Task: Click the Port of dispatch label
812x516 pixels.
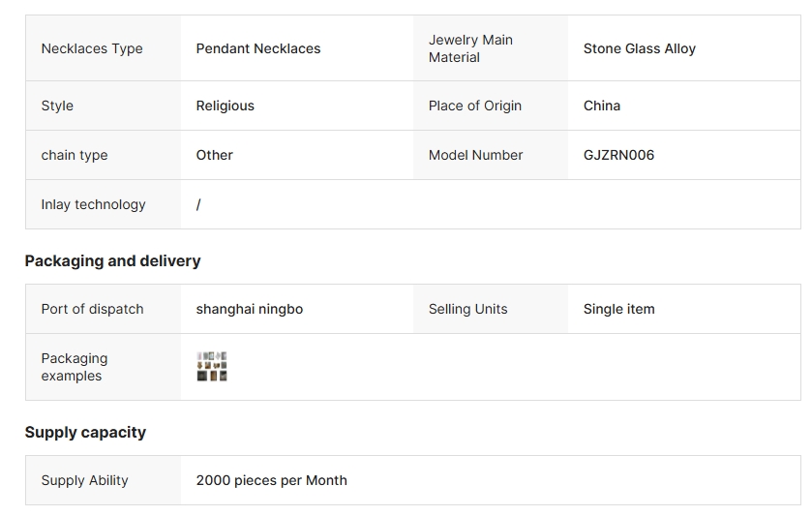Action: click(92, 309)
